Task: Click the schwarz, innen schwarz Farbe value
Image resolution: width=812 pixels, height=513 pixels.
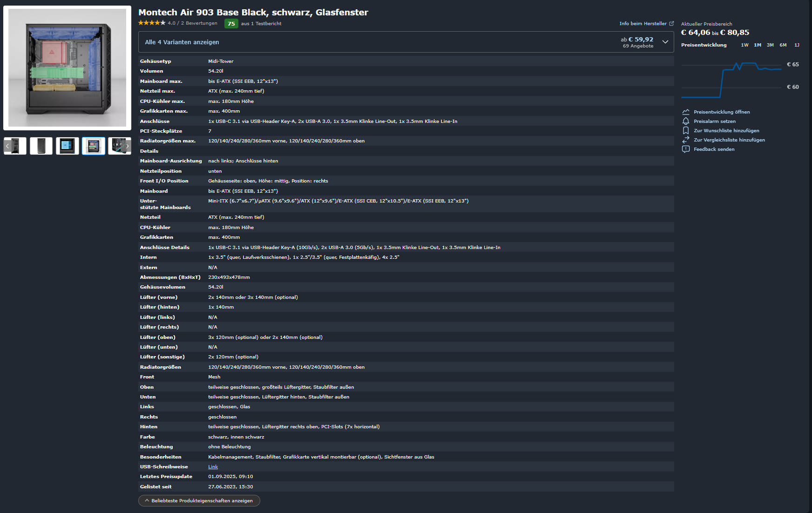Action: pyautogui.click(x=236, y=437)
